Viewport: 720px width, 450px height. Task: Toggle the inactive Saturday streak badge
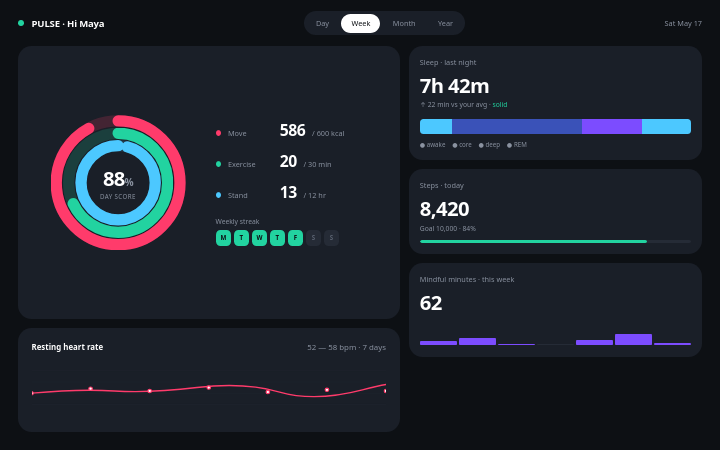[314, 238]
